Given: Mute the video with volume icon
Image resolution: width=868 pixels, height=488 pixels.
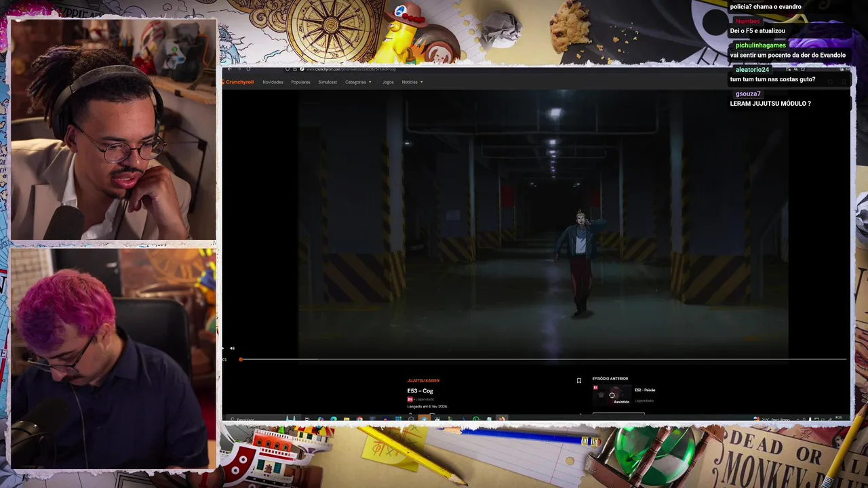Looking at the screenshot, I should 232,348.
